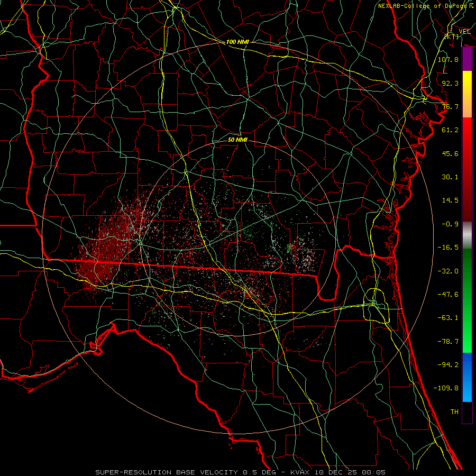Click the 45.6 velocity legend value
476x476 pixels.
click(450, 153)
